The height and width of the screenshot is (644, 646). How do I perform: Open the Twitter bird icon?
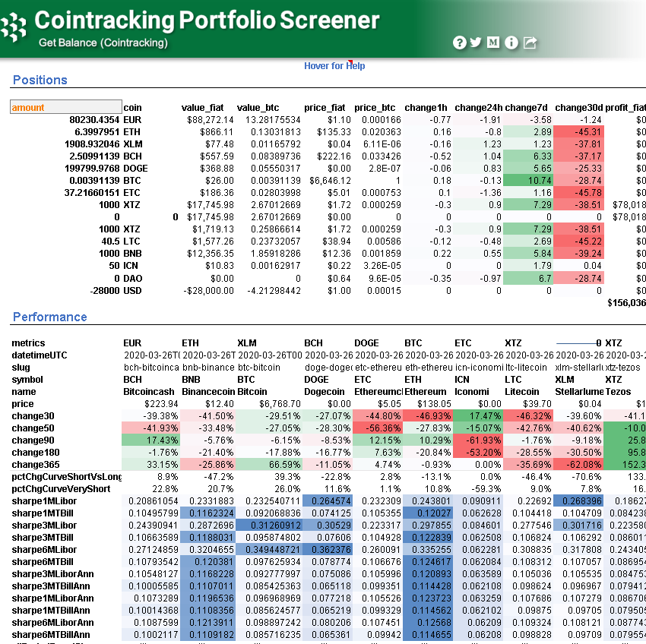(476, 42)
